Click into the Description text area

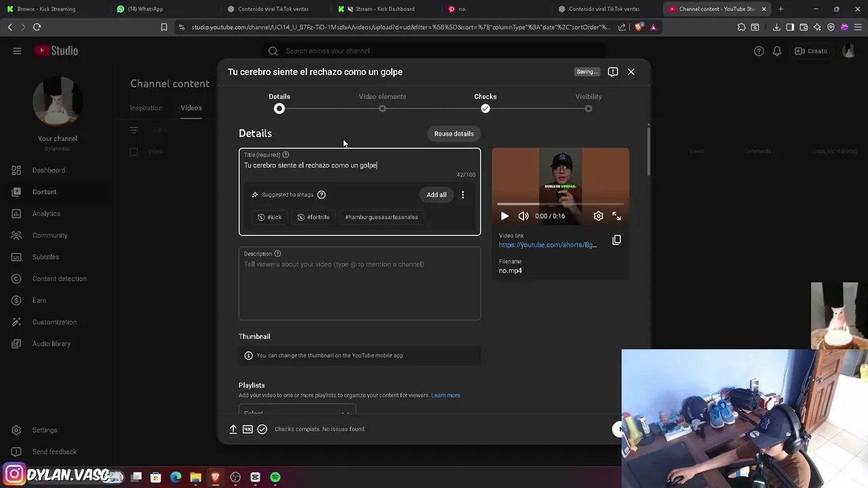tap(359, 283)
